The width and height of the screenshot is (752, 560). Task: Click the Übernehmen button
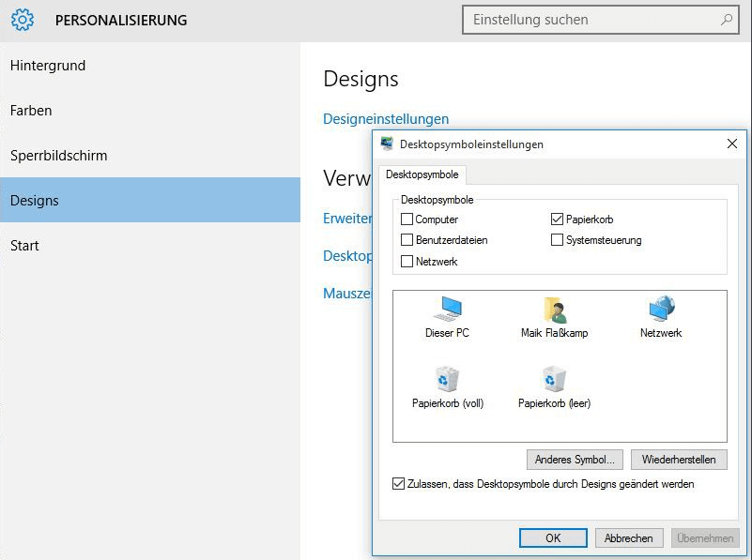click(705, 538)
